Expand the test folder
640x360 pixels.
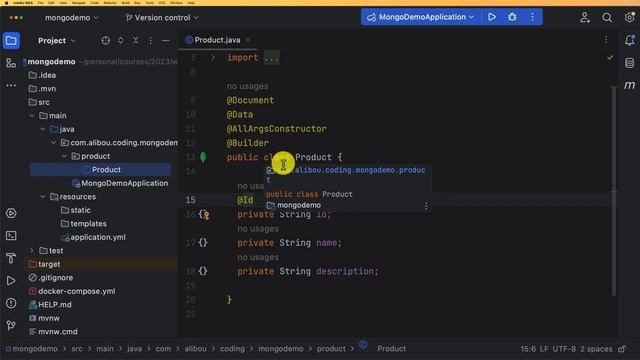pyautogui.click(x=32, y=250)
